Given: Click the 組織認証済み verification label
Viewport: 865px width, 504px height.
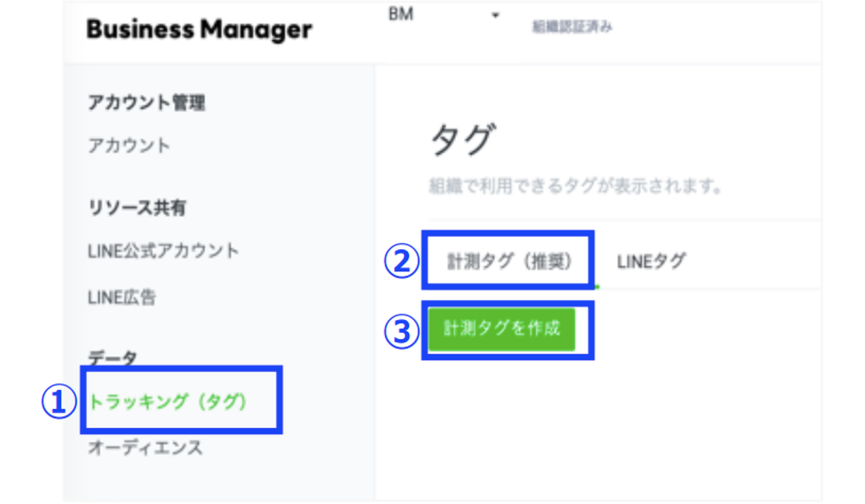Looking at the screenshot, I should click(572, 27).
